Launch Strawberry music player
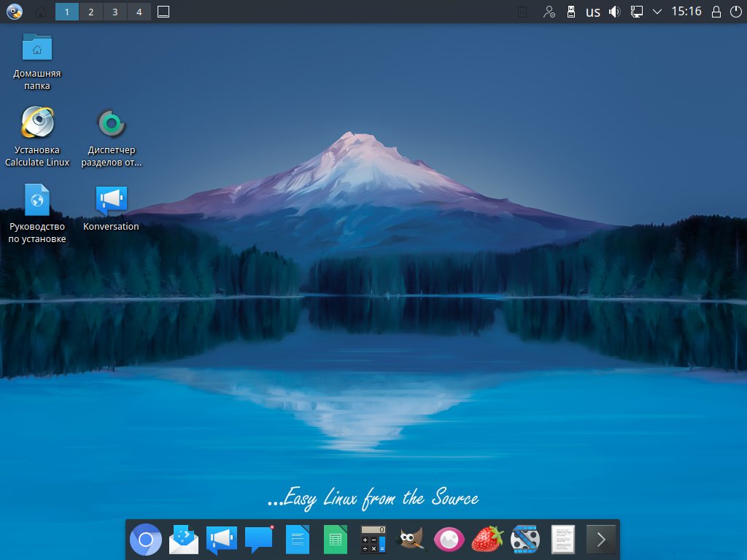The height and width of the screenshot is (560, 747). 487,540
